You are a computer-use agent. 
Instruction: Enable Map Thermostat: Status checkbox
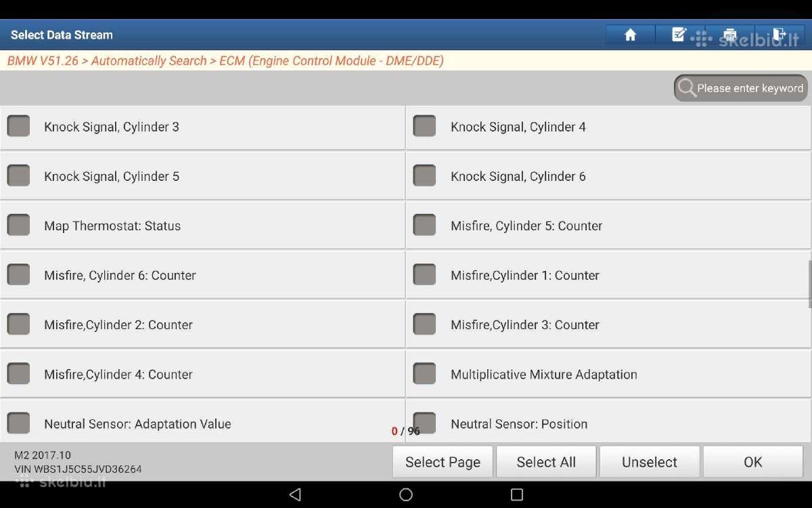(x=18, y=225)
